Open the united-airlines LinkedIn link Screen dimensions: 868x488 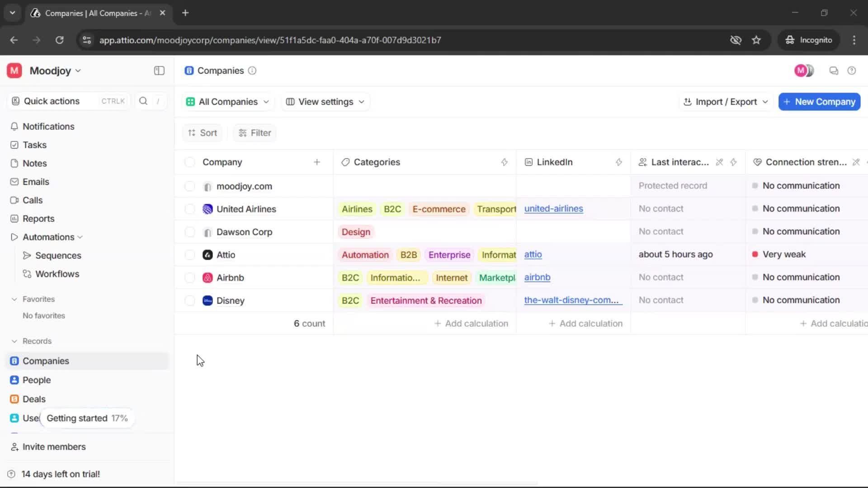[x=553, y=209]
